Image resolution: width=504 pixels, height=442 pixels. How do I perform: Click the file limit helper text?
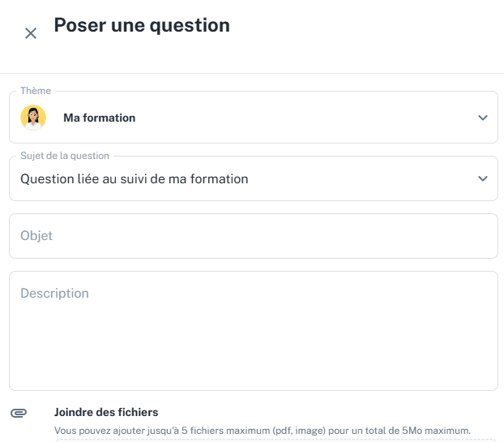pos(263,430)
